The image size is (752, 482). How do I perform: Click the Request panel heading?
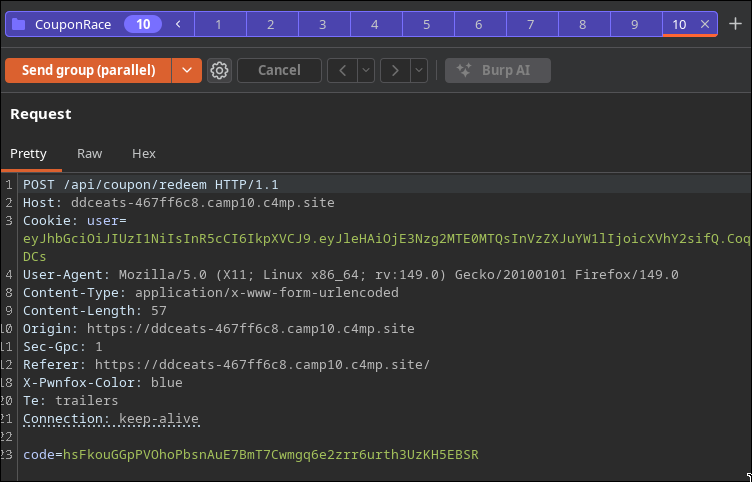point(41,114)
